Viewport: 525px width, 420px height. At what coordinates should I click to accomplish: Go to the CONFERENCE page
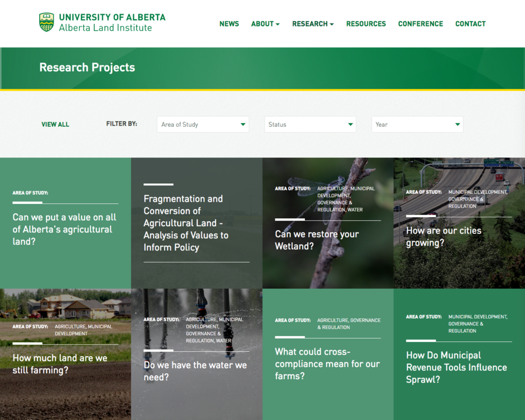[421, 24]
